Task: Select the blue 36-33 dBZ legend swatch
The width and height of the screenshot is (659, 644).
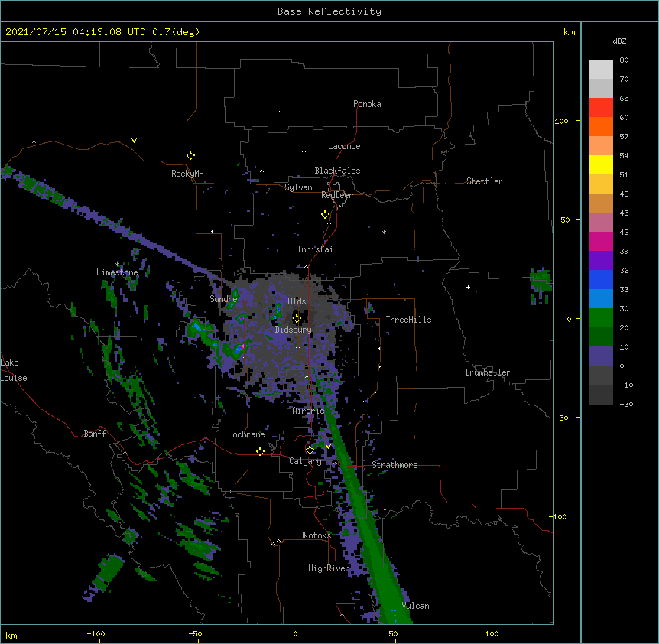Action: point(601,279)
